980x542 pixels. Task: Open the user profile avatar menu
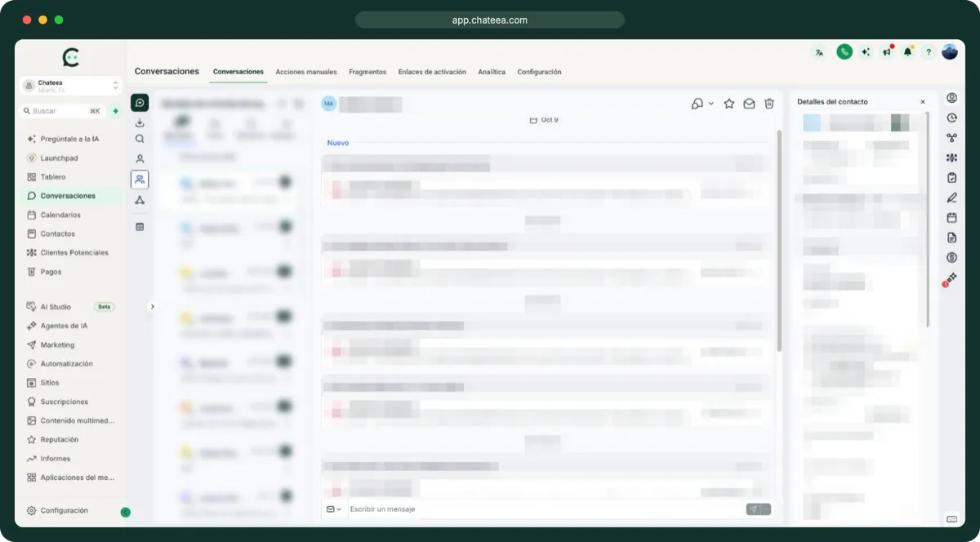coord(950,51)
